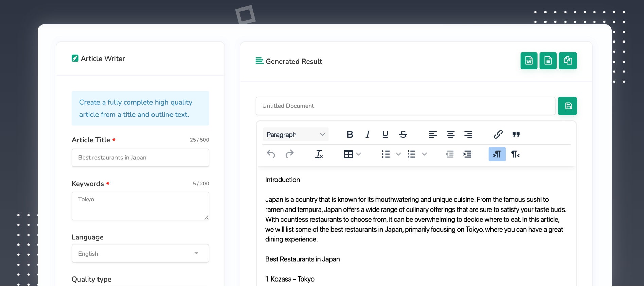Click the 'Keywords' field label
Image resolution: width=644 pixels, height=287 pixels.
click(88, 184)
